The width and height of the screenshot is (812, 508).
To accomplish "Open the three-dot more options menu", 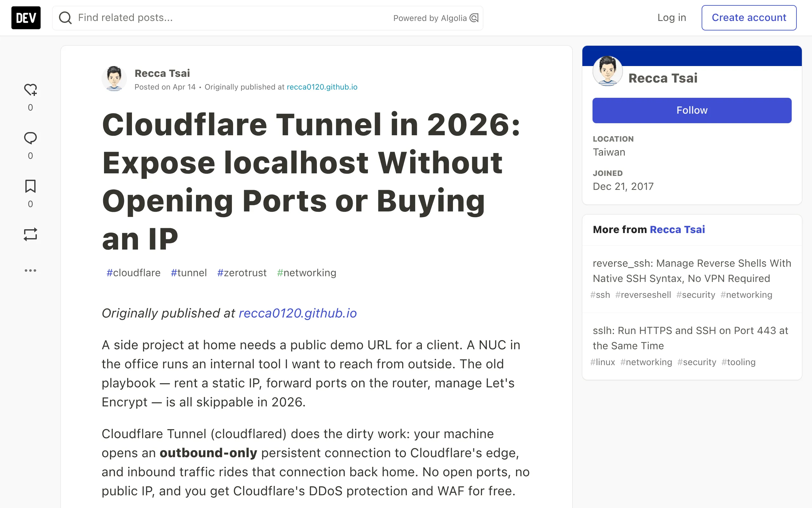I will click(x=30, y=271).
